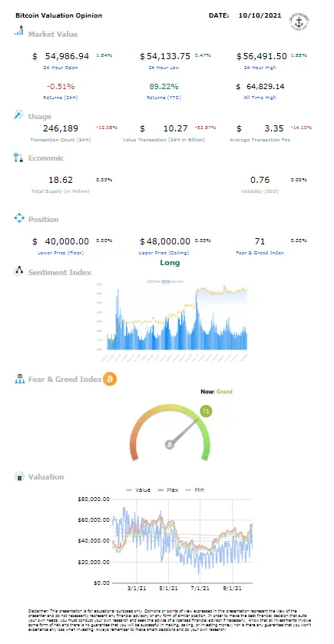Click the $20,000.00 axis label
The height and width of the screenshot is (644, 334).
tap(94, 562)
